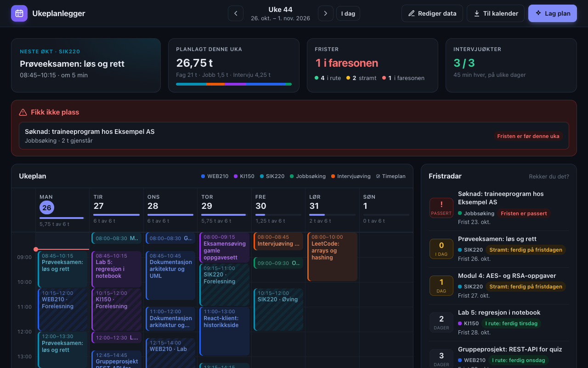Click the "I rute: ferdig tirsdag" status pill
This screenshot has height=368, width=588.
511,323
